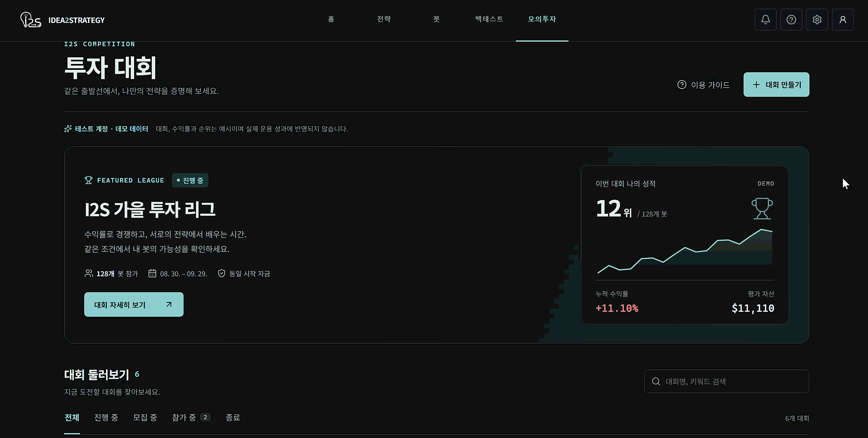The image size is (868, 438).
Task: Click the 대회 만들기 button
Action: tap(776, 85)
